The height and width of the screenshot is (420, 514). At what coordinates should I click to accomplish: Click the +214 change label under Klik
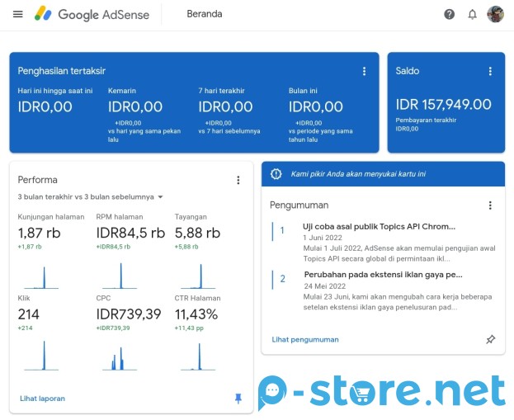(x=26, y=328)
